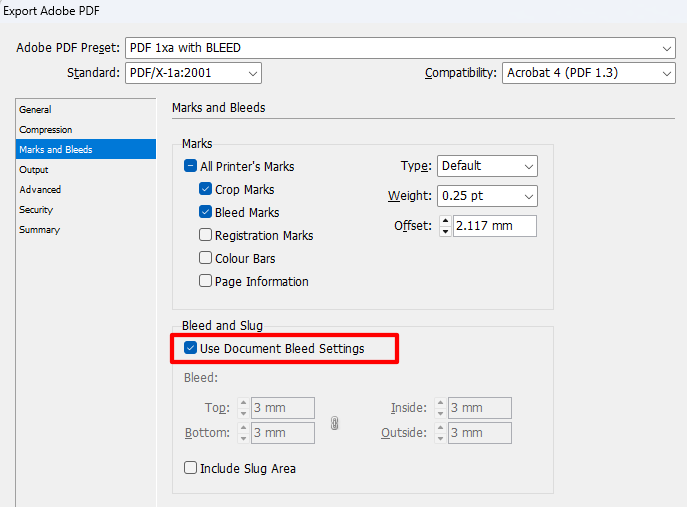Viewport: 687px width, 507px height.
Task: Enable Include Slug Area checkbox
Action: (x=190, y=468)
